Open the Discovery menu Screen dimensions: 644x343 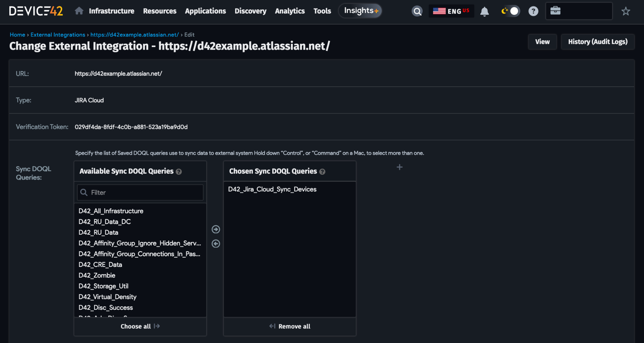point(250,11)
